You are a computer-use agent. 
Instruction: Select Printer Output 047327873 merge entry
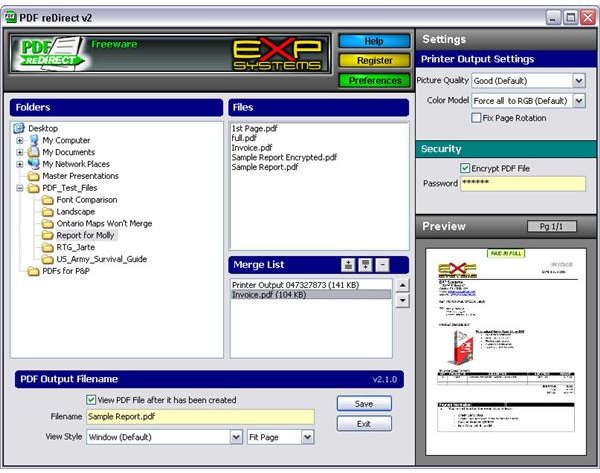(x=295, y=285)
